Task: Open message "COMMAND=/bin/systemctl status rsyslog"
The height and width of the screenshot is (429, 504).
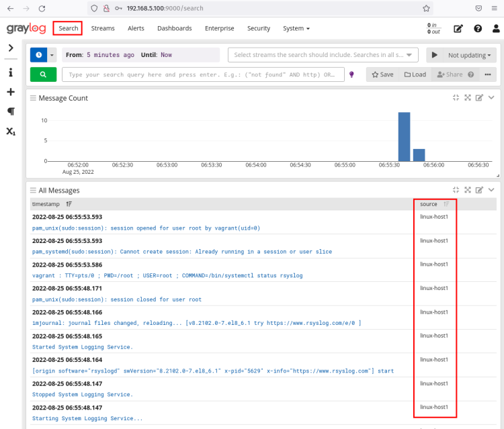Action: point(167,275)
